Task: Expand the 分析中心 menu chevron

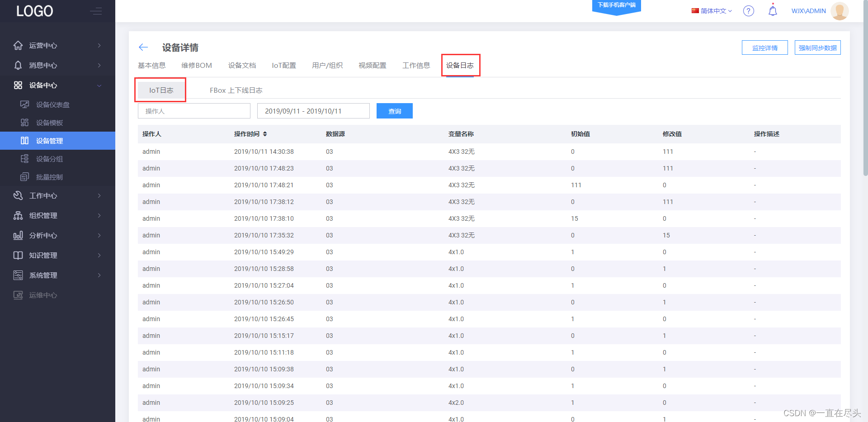Action: (99, 235)
